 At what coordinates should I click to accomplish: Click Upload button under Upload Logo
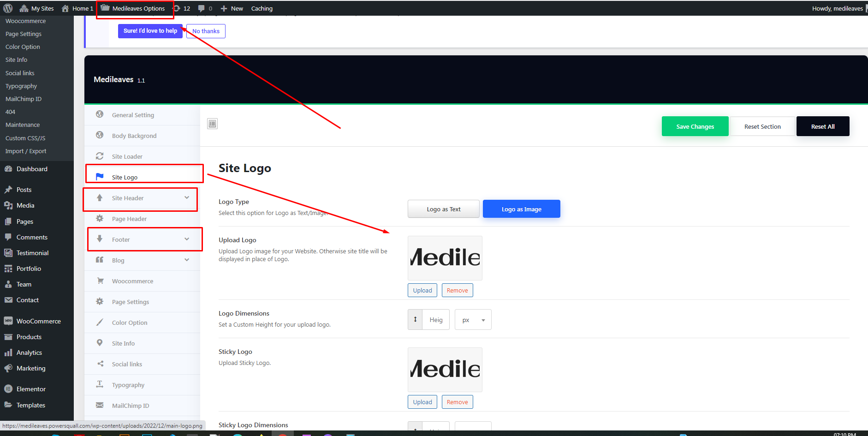click(x=422, y=290)
